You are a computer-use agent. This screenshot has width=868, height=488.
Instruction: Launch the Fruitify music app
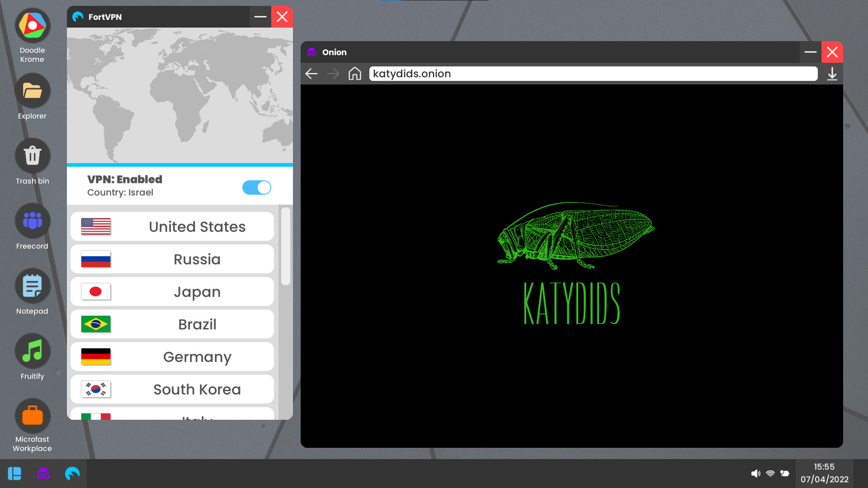coord(32,351)
